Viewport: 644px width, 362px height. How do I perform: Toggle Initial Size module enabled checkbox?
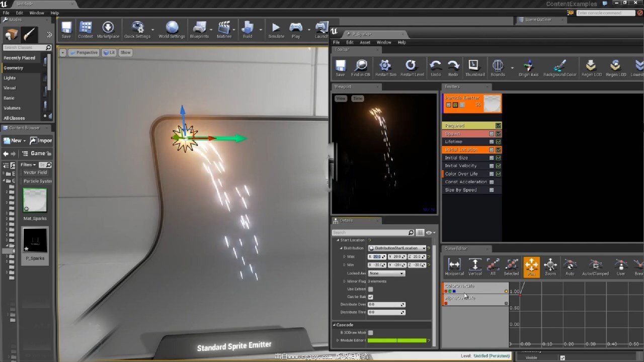(x=492, y=158)
